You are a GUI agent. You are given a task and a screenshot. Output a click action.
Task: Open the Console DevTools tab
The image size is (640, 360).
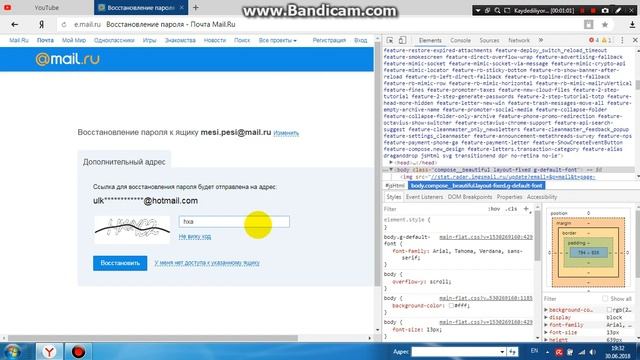coord(460,40)
